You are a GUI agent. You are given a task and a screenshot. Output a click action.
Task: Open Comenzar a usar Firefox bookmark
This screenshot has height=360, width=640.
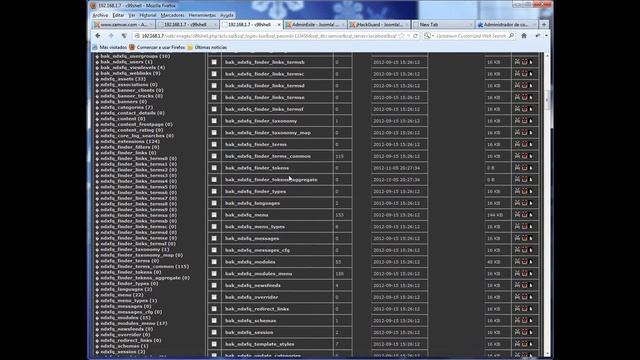coord(157,47)
